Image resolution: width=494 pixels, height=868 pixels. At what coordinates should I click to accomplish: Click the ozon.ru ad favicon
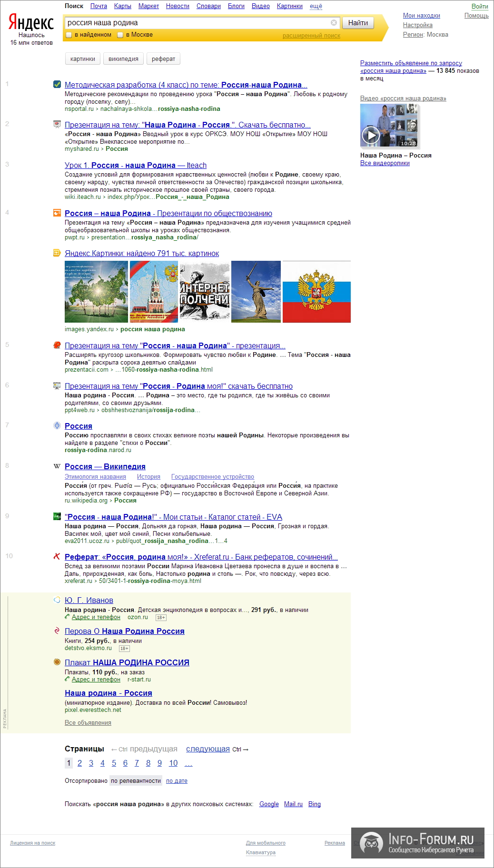pos(57,600)
